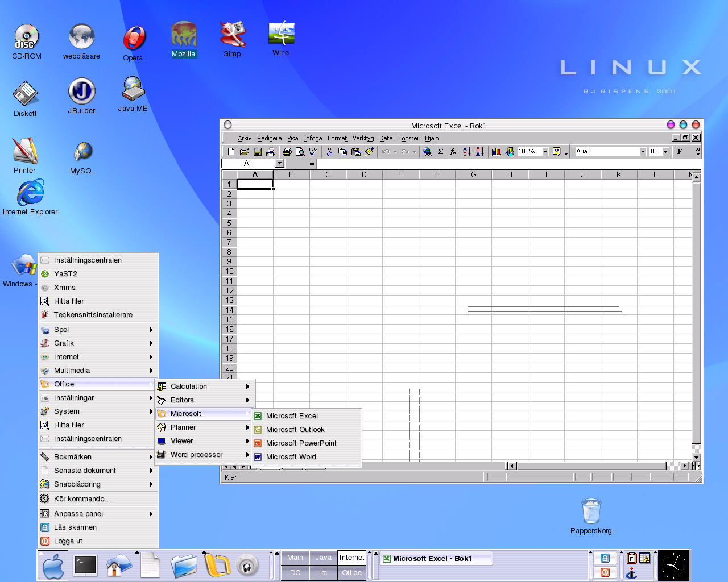728x582 pixels.
Task: Open the Arkiv menu in Excel
Action: (x=245, y=138)
